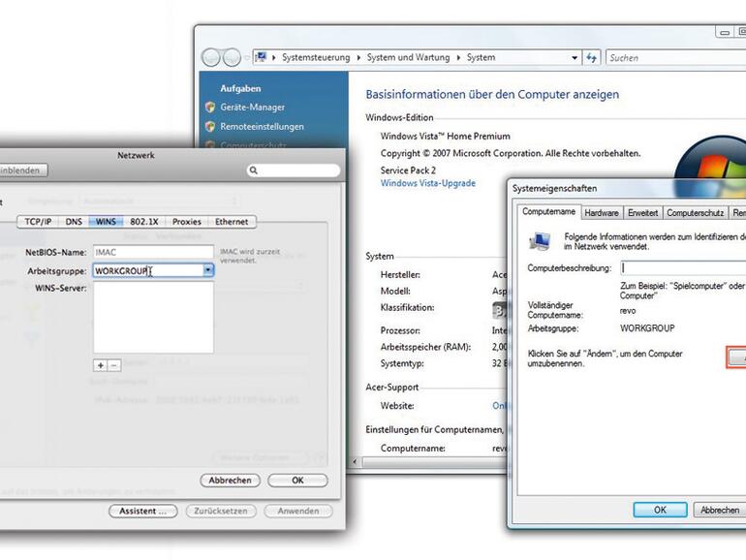Click the plus button under WINS-Server list
Viewport: 746px width, 560px height.
pos(101,365)
